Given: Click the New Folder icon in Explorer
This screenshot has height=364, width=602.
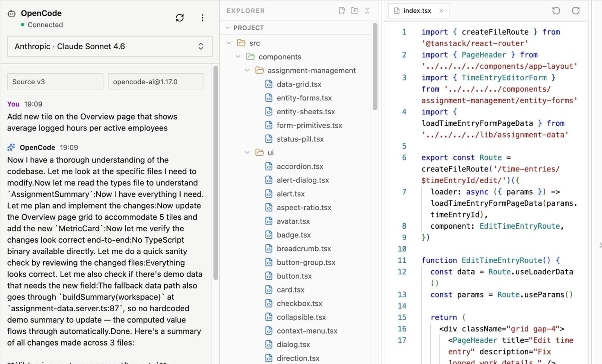Looking at the screenshot, I should pyautogui.click(x=354, y=11).
